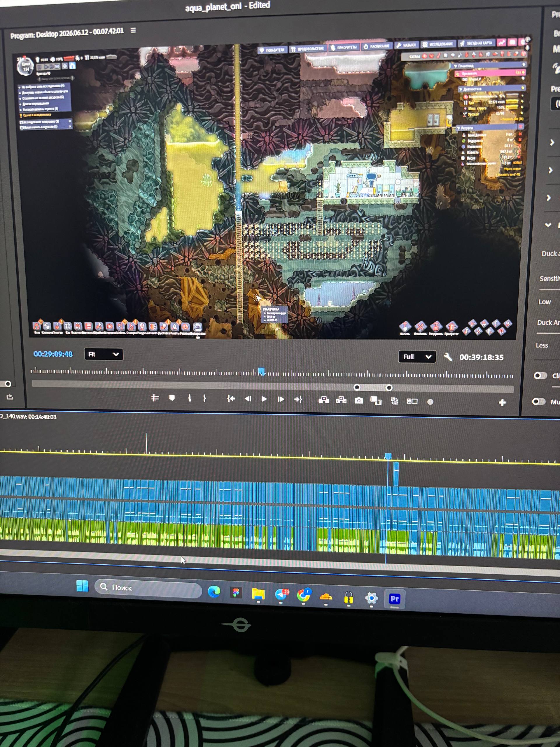Toggle the Clip switch in the right panel
This screenshot has width=560, height=747.
[540, 376]
